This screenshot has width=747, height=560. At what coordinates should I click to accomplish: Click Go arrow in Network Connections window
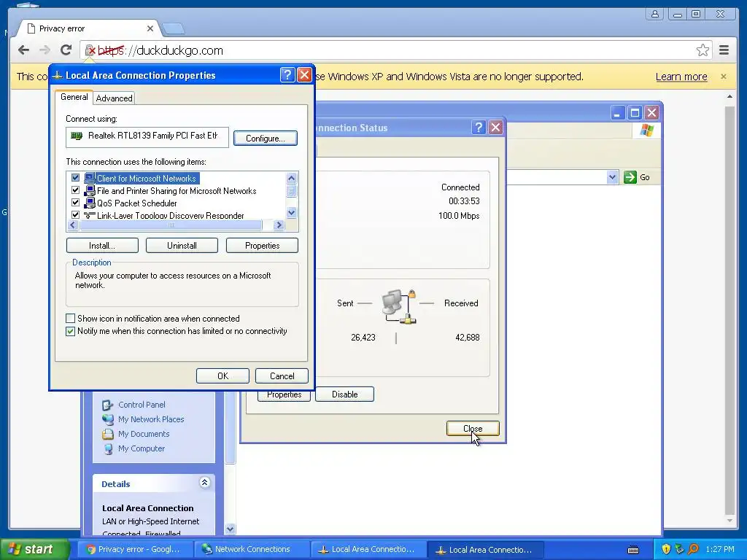[630, 177]
